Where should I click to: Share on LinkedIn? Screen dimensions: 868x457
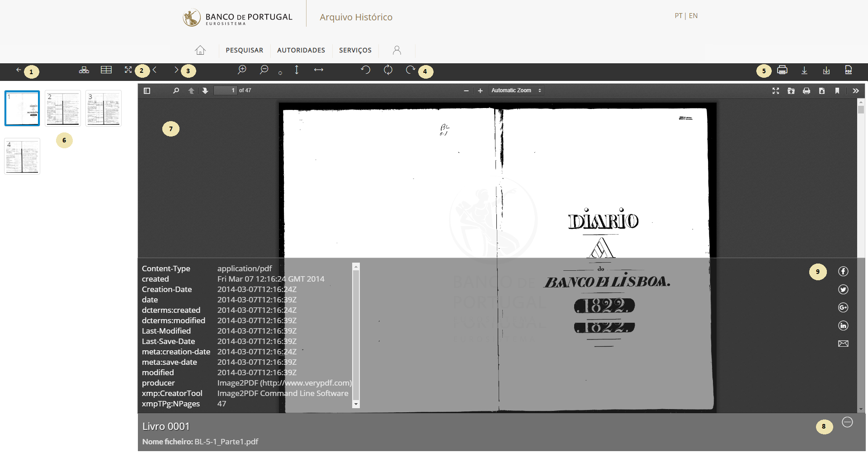(843, 325)
